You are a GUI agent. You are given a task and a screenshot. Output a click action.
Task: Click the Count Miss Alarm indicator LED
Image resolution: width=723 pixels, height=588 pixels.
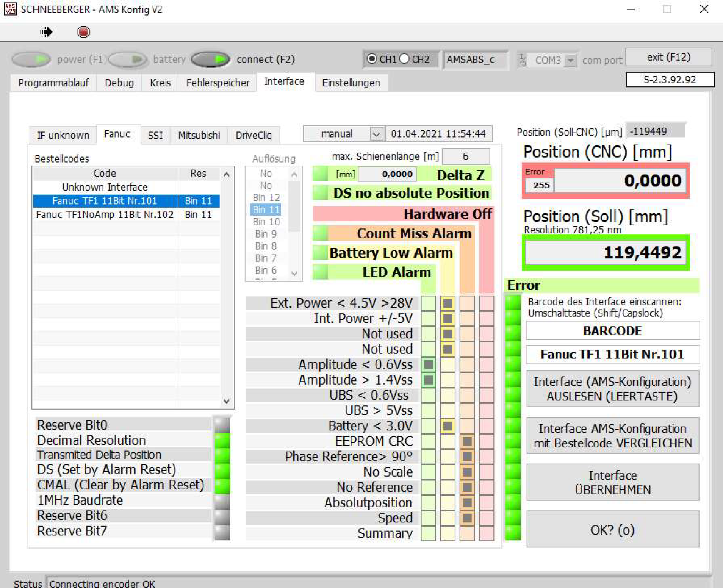tap(320, 233)
